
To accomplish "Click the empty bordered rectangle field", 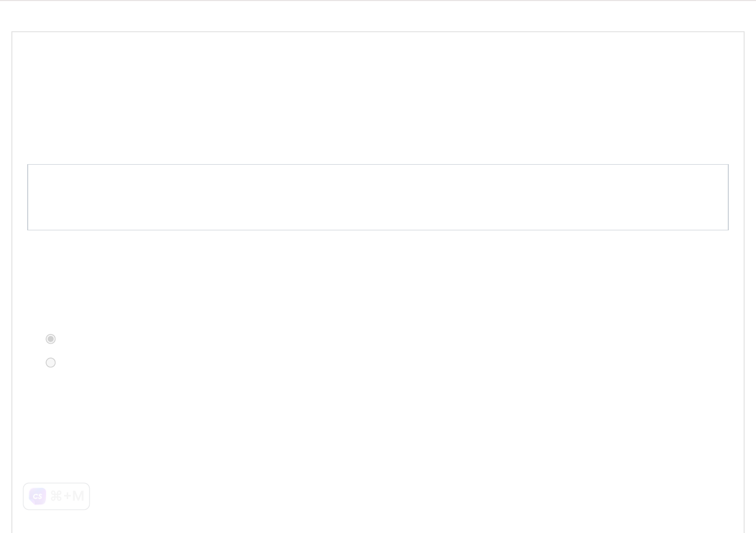I will (377, 197).
